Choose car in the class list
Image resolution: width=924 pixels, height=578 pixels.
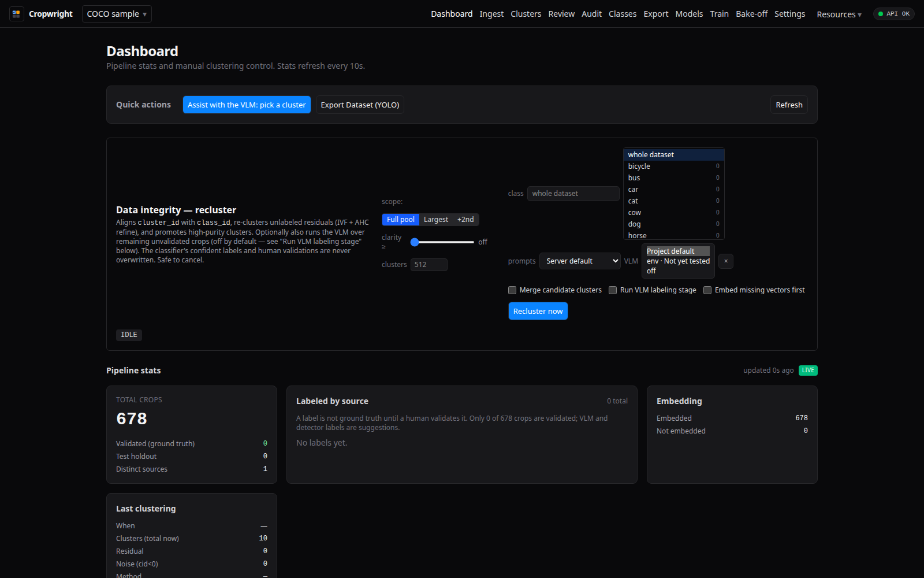(673, 190)
